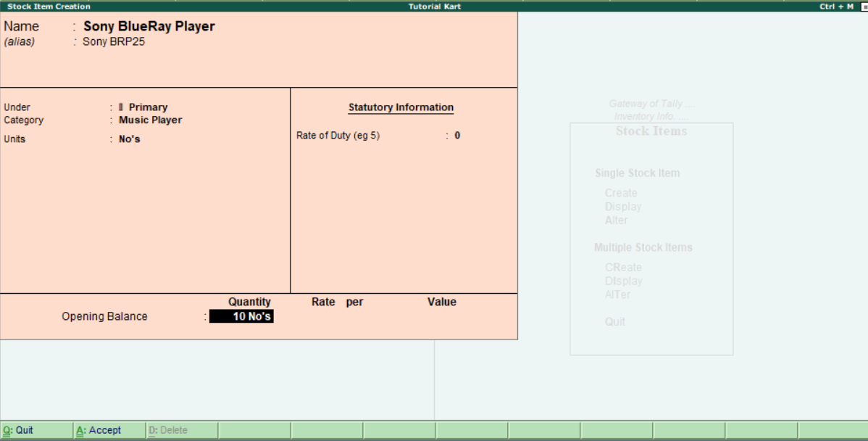The image size is (868, 441).
Task: Click the Name field label
Action: (x=22, y=27)
